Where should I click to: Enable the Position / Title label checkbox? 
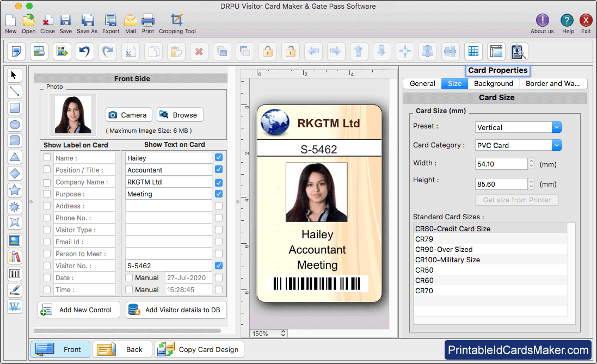pyautogui.click(x=47, y=169)
